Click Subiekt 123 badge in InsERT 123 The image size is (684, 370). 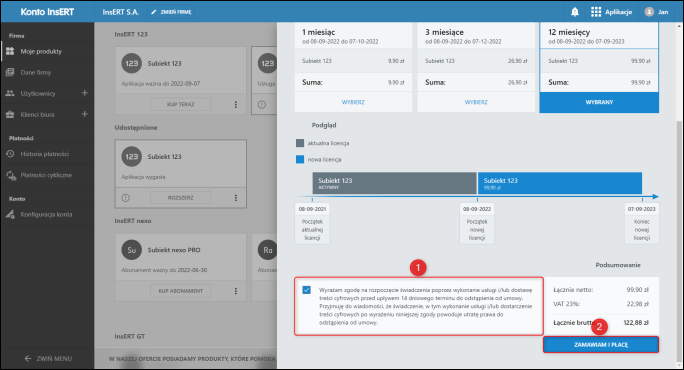[132, 63]
